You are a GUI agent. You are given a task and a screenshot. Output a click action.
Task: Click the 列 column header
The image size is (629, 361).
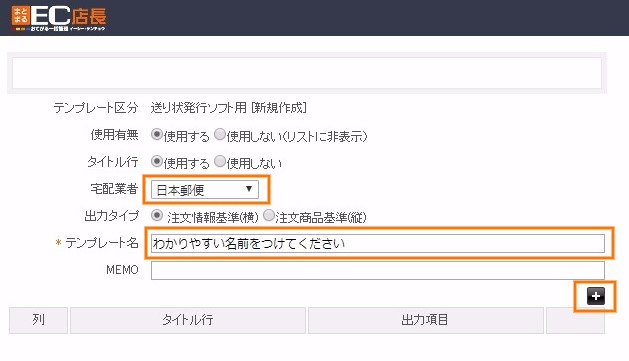pyautogui.click(x=38, y=320)
